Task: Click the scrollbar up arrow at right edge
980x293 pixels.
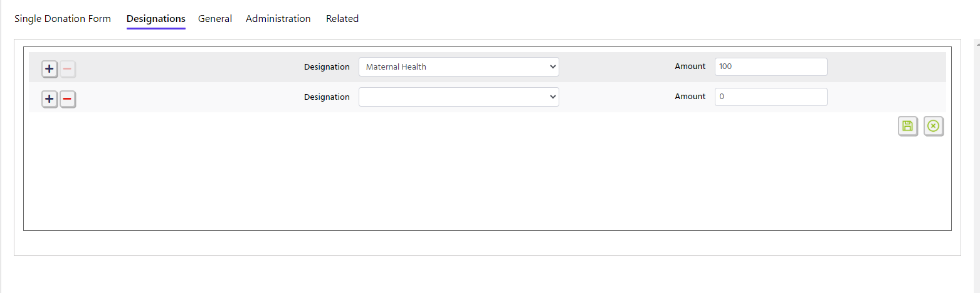Action: tap(977, 45)
